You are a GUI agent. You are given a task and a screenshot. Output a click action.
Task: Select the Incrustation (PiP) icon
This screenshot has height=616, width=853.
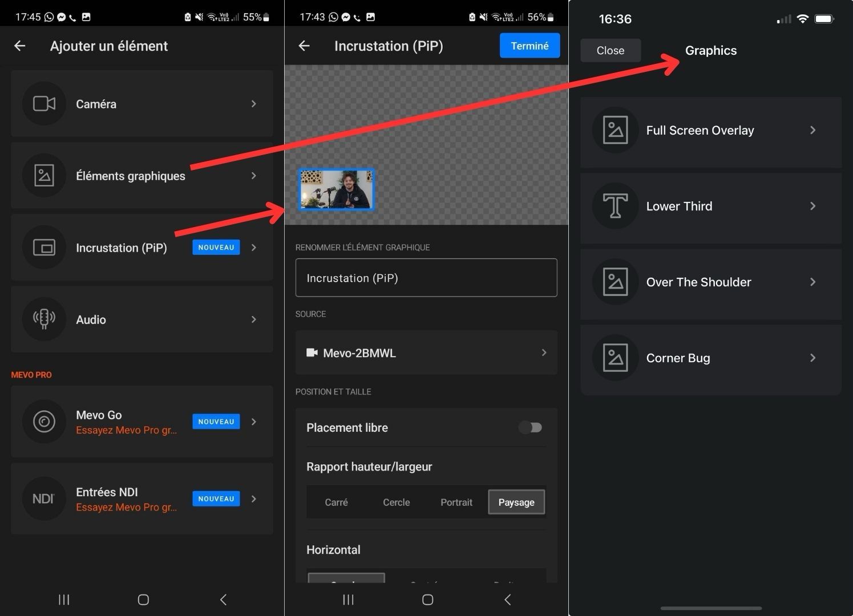pyautogui.click(x=44, y=248)
